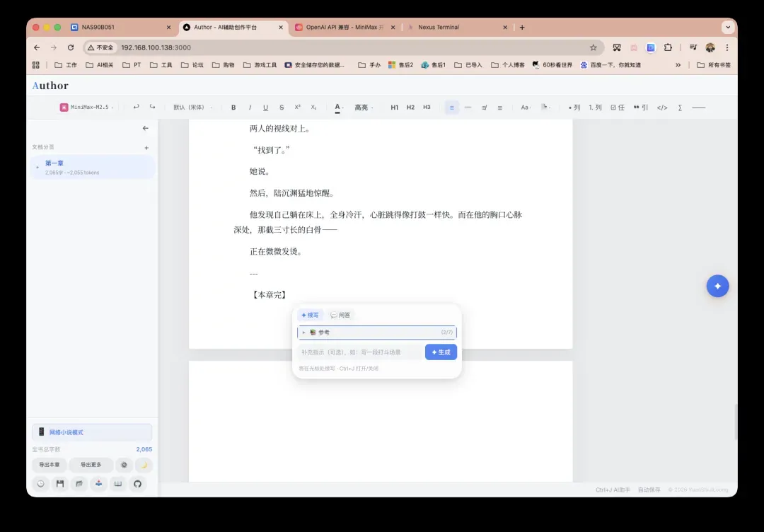The width and height of the screenshot is (764, 532).
Task: Collapse the sidebar with the left arrow
Action: pos(146,128)
